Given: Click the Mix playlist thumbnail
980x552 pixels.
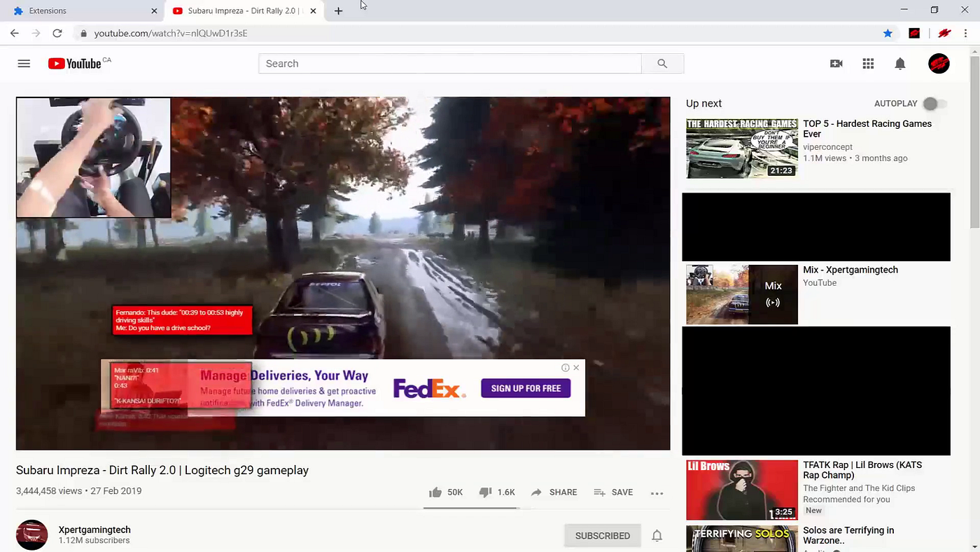Looking at the screenshot, I should [742, 294].
